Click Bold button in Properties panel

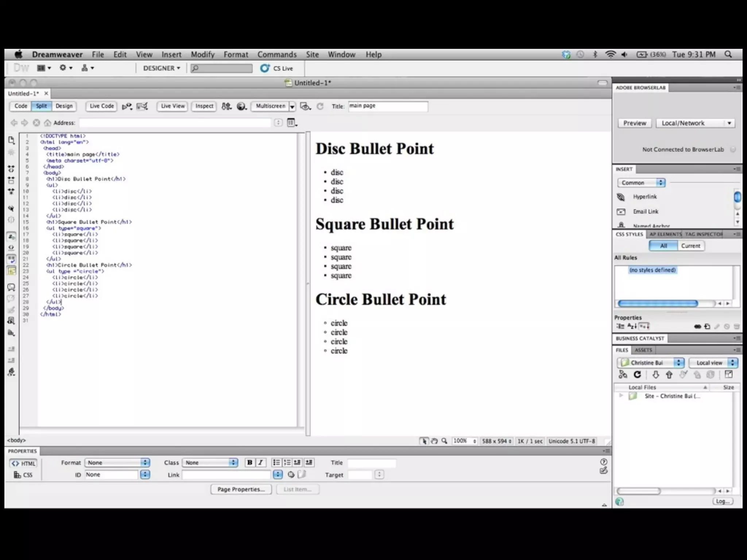(x=249, y=462)
